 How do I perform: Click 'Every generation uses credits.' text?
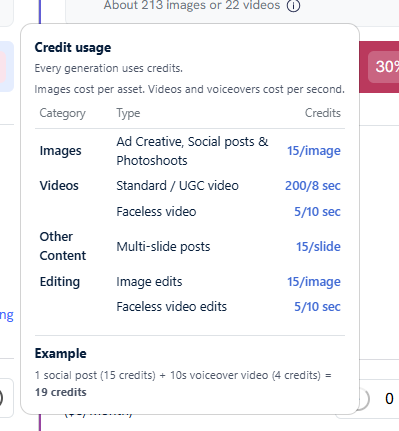[108, 68]
